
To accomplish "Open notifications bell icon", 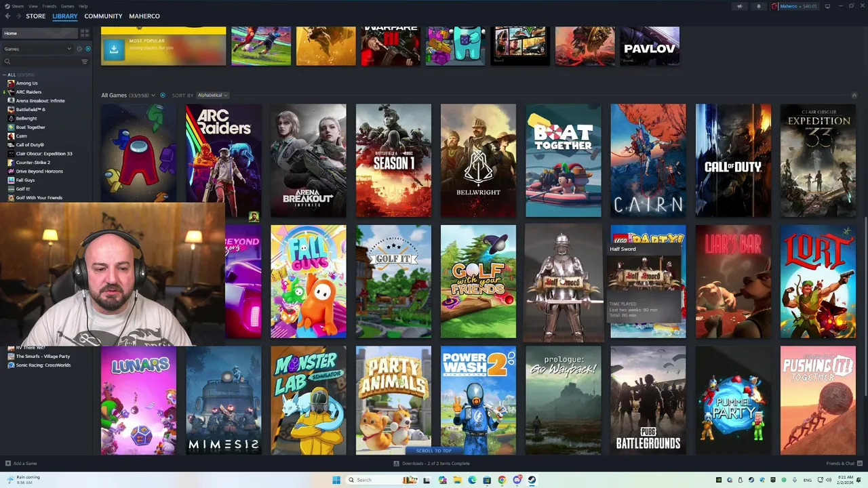I will [758, 6].
